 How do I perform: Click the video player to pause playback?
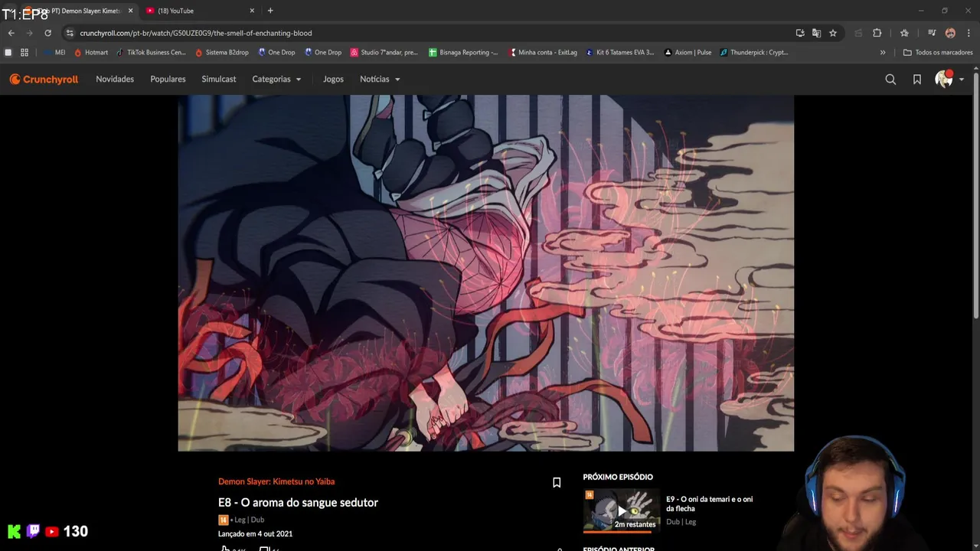(486, 273)
